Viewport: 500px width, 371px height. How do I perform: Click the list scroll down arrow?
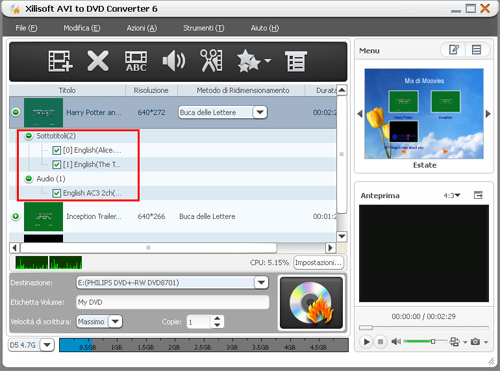(342, 237)
